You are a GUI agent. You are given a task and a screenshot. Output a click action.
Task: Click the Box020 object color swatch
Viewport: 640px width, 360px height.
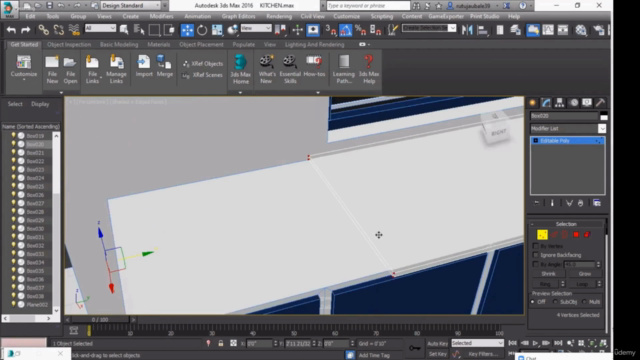pyautogui.click(x=604, y=116)
